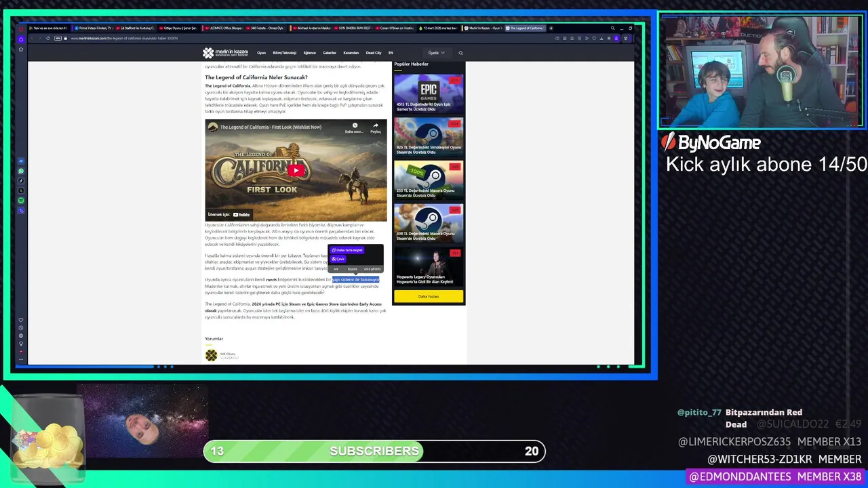Open the 255 TL Macera Oyunu news card
868x488 pixels.
click(429, 180)
